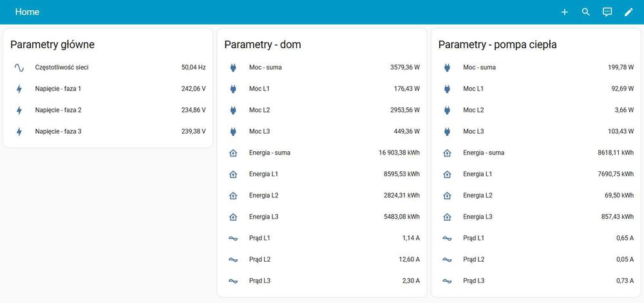Image resolution: width=644 pixels, height=303 pixels.
Task: Click the lightning icon for Napięcie faza 1
Action: (x=19, y=89)
